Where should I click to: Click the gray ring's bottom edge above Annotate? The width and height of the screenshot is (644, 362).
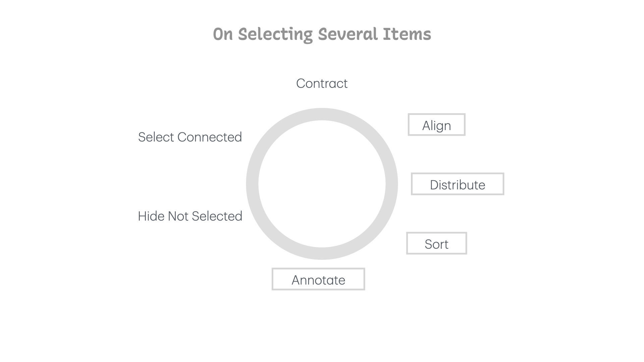pos(322,253)
